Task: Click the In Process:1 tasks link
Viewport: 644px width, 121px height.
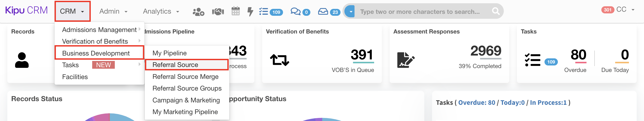Action: point(548,102)
